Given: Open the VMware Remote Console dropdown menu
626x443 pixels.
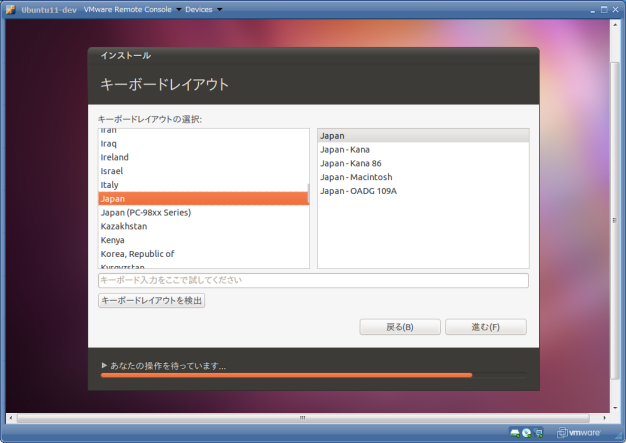Looking at the screenshot, I should tap(132, 9).
